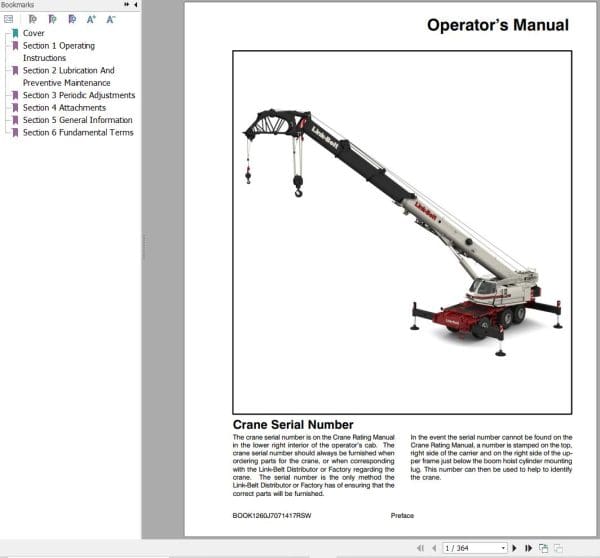Go to the next page

click(514, 548)
